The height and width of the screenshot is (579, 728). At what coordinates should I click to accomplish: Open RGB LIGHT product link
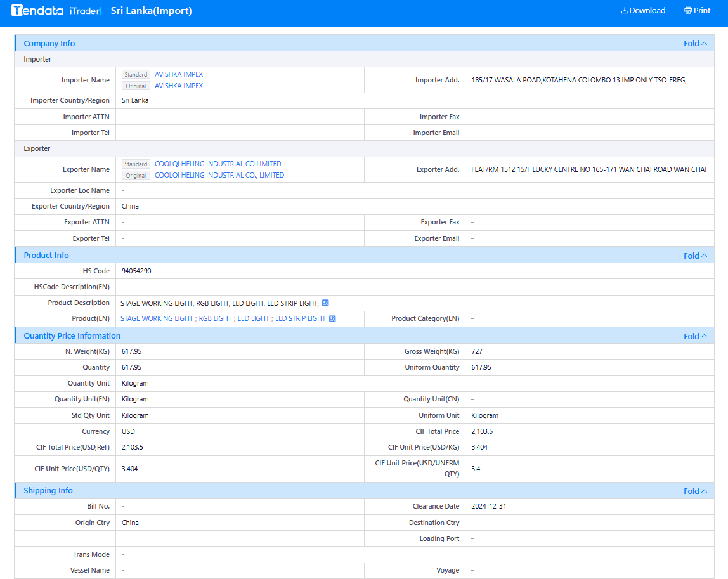(215, 318)
